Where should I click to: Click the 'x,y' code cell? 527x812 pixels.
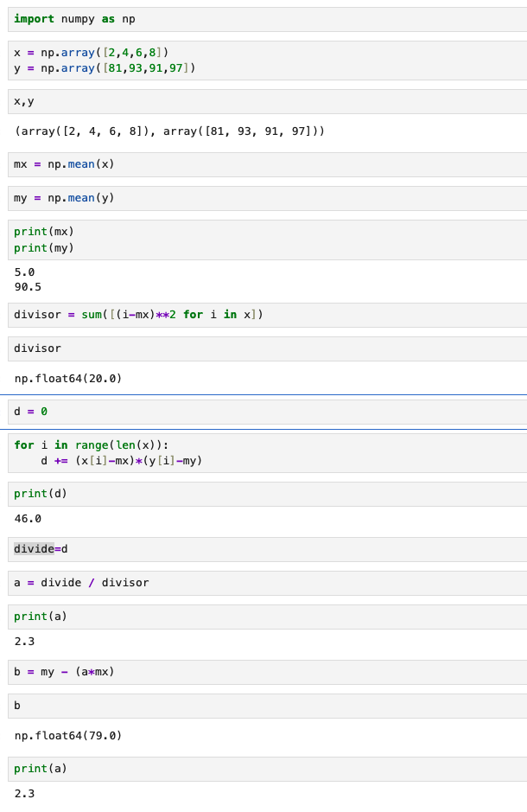pyautogui.click(x=267, y=101)
